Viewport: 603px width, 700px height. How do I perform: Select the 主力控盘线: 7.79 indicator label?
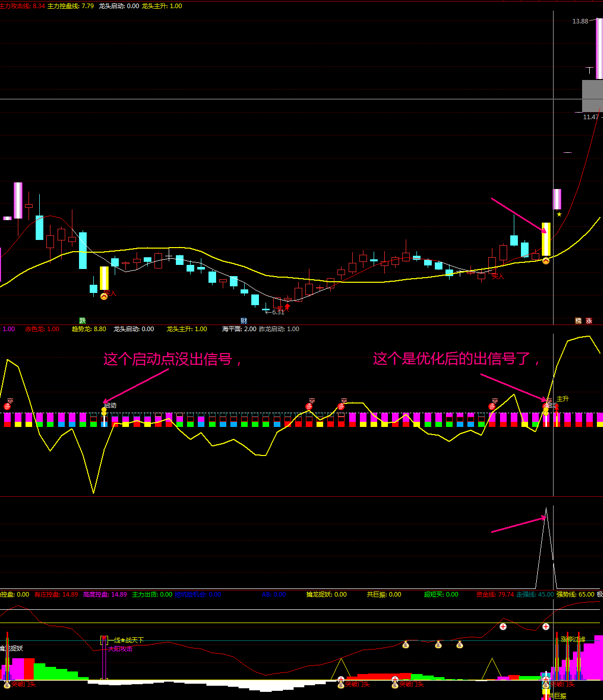pyautogui.click(x=71, y=6)
